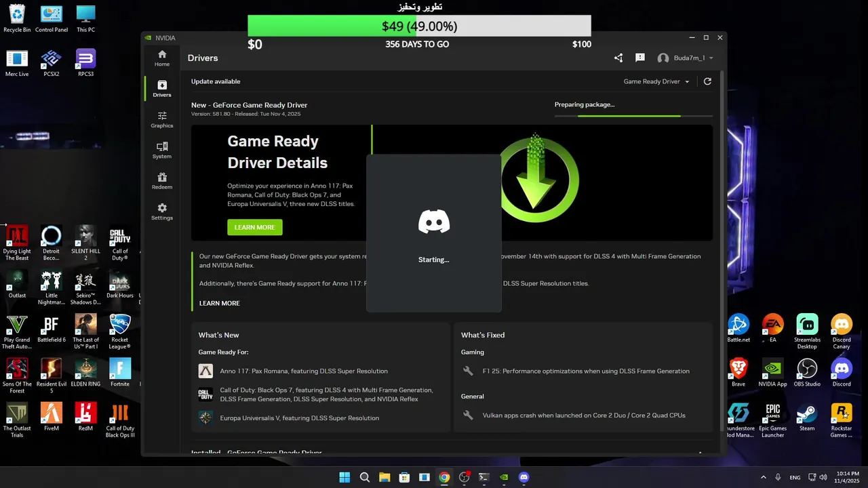Select the RPCS3 desktop shortcut
The image size is (868, 488).
pos(85,62)
